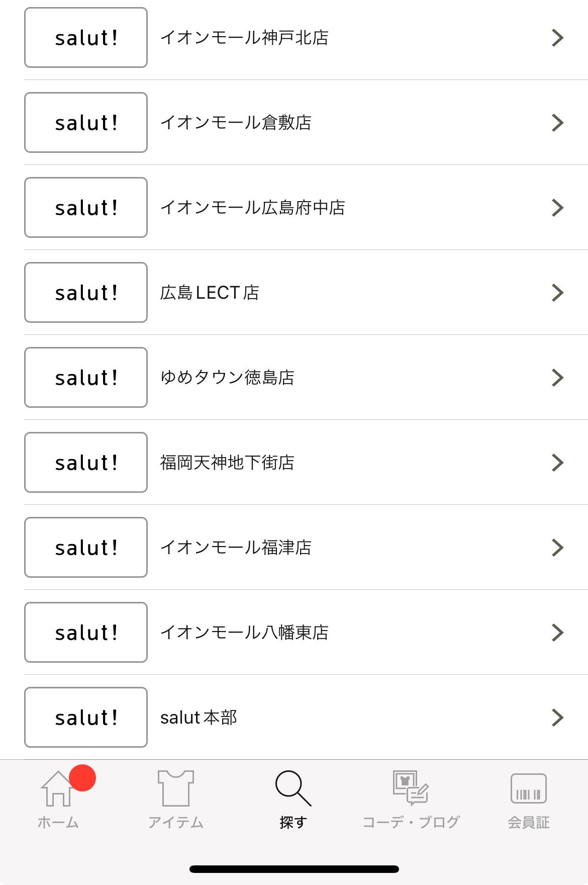Tap the iOS home indicator bar
This screenshot has width=588, height=885.
[294, 869]
